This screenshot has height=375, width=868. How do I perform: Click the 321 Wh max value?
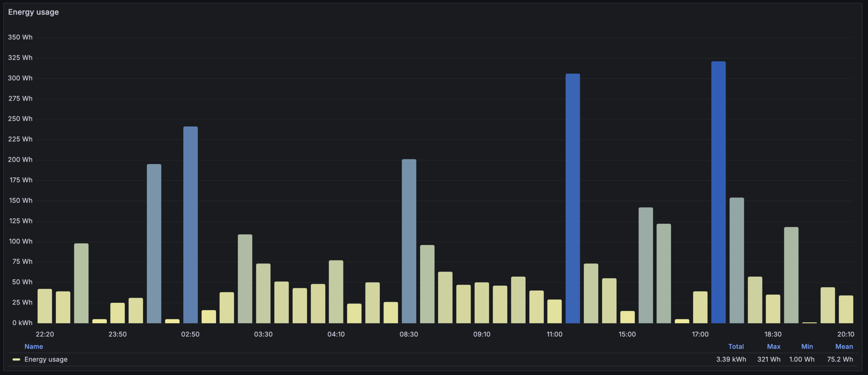(x=769, y=359)
